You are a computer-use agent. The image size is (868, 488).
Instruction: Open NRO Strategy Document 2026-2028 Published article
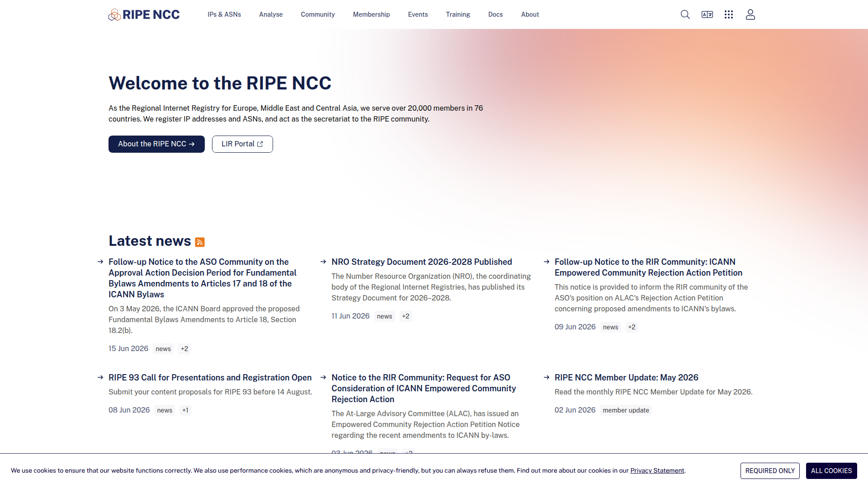pyautogui.click(x=421, y=262)
